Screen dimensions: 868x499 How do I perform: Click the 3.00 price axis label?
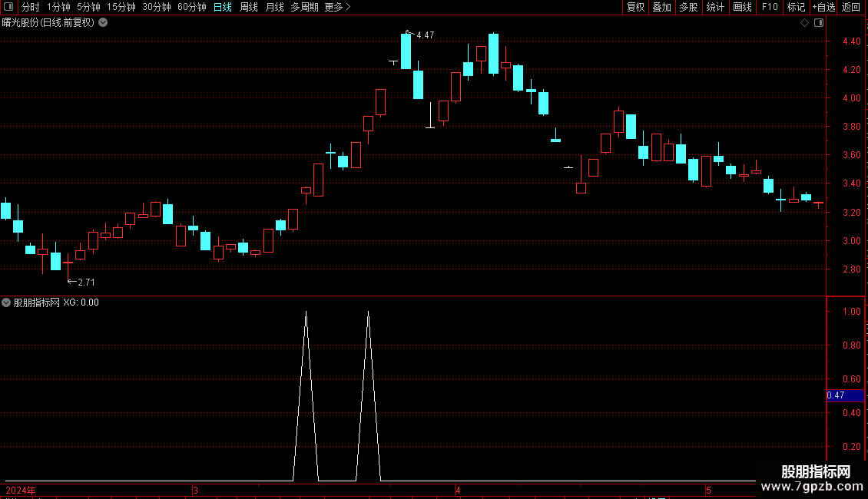coord(851,240)
